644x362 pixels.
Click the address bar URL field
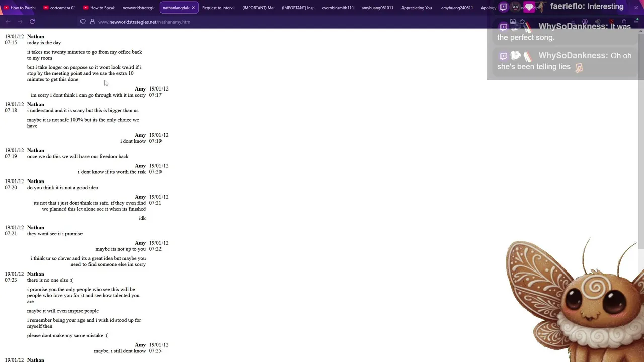pyautogui.click(x=144, y=22)
